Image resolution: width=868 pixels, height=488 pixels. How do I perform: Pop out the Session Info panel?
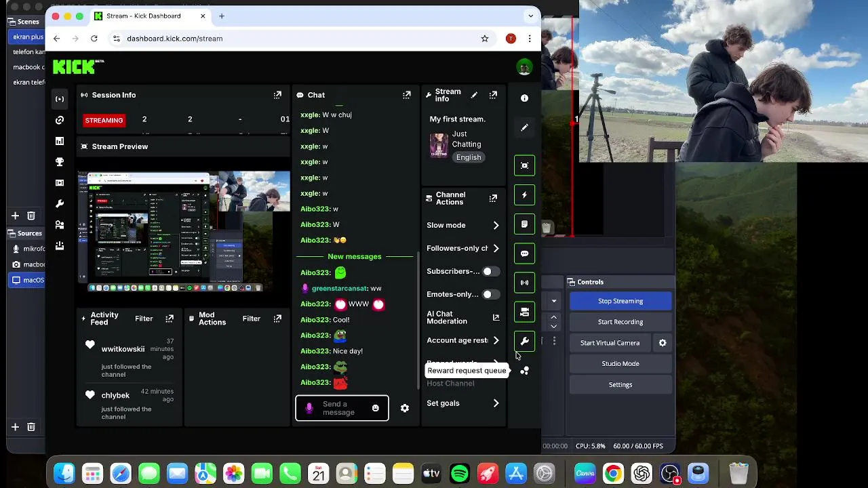point(277,95)
